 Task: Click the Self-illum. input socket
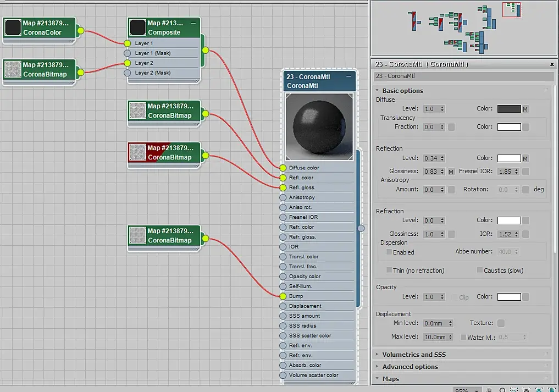pyautogui.click(x=283, y=286)
